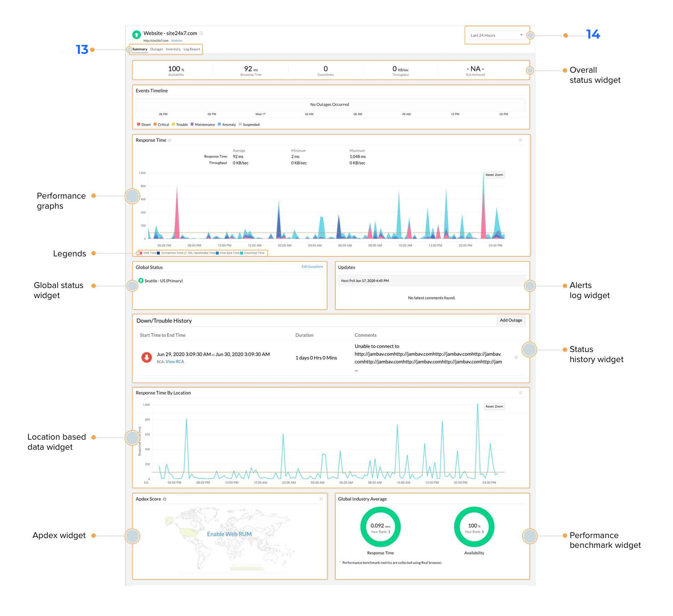Screen dimensions: 673x616
Task: Click the Add Outage button
Action: [511, 320]
